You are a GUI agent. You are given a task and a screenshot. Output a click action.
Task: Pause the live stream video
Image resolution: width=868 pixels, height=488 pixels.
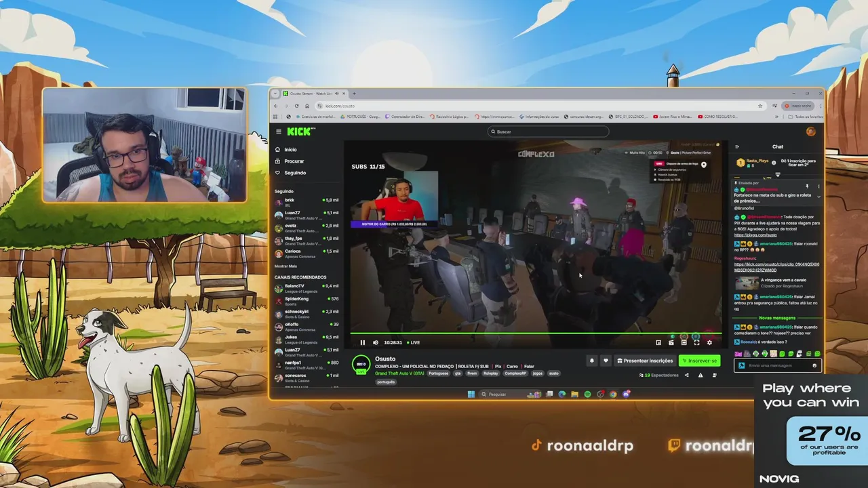point(362,342)
